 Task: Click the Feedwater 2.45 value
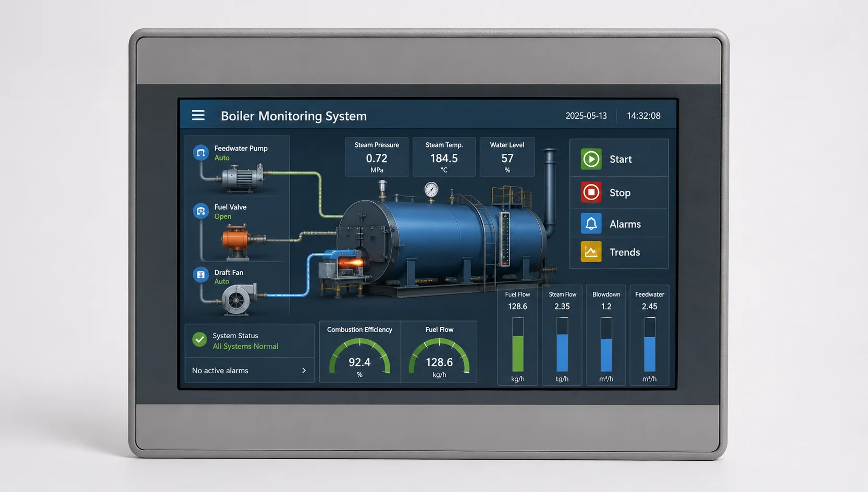[x=650, y=306]
